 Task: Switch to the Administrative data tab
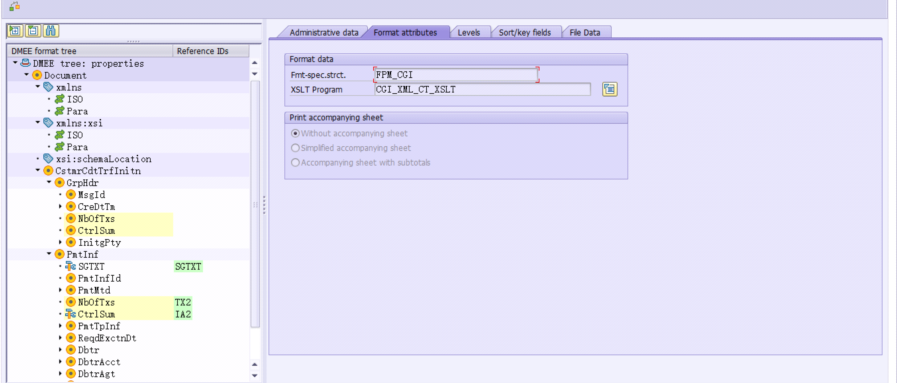pos(323,33)
